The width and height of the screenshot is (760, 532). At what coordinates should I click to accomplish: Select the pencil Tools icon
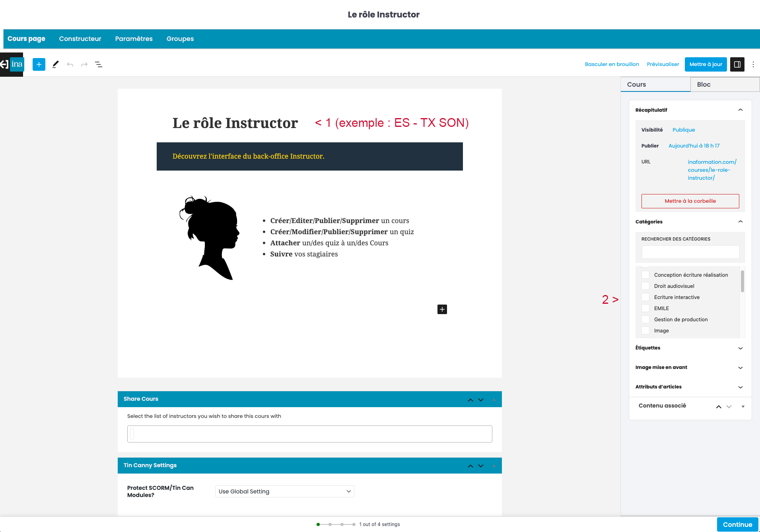(x=56, y=64)
